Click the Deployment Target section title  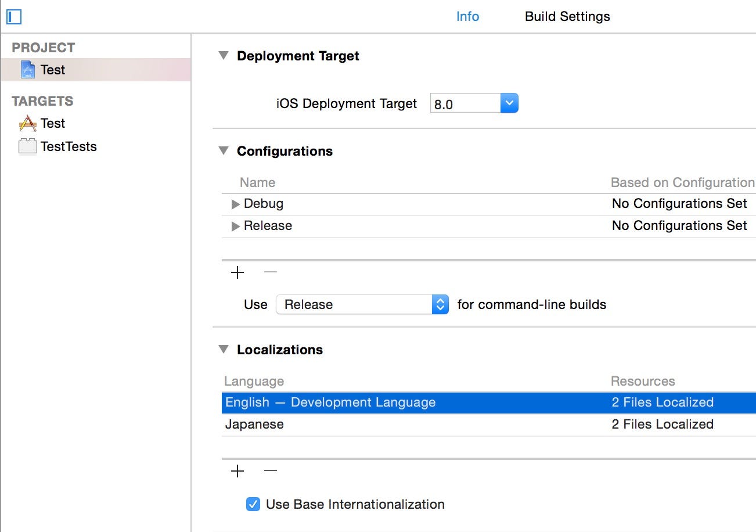[298, 56]
